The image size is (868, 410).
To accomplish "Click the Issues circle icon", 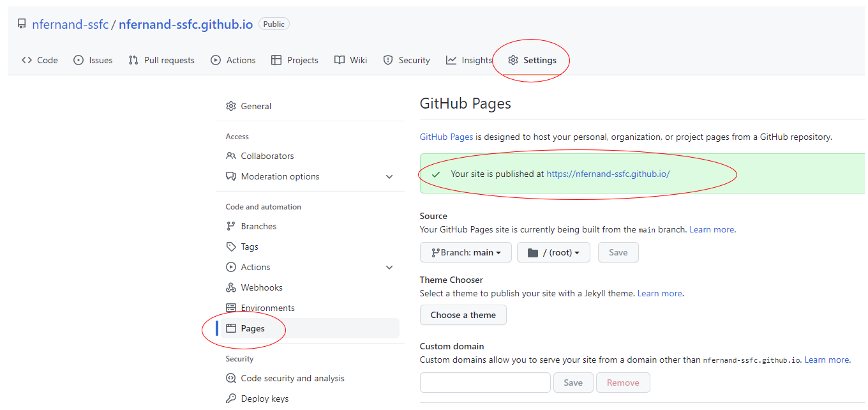I will coord(79,60).
